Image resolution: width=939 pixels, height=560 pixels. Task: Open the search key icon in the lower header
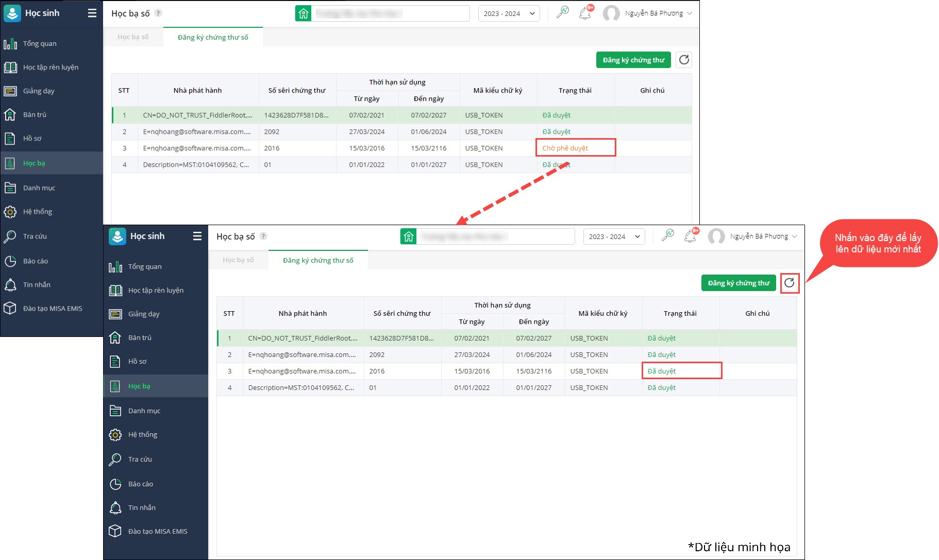(668, 236)
